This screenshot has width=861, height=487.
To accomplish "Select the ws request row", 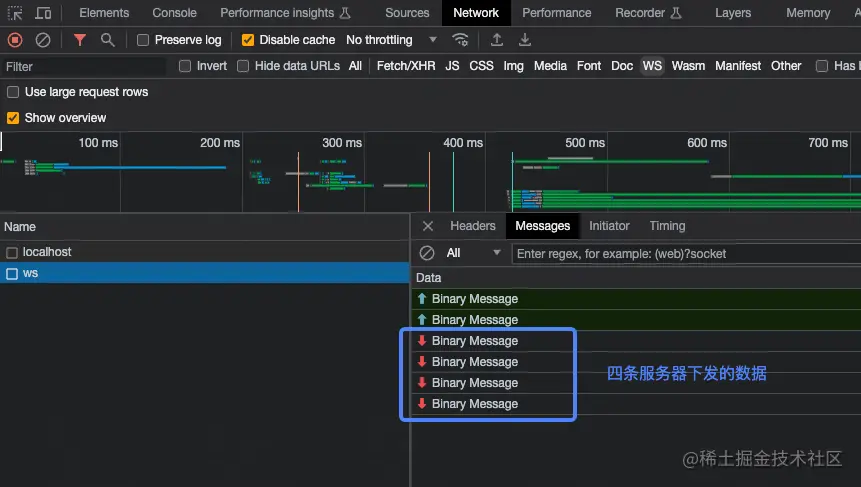I will (205, 273).
